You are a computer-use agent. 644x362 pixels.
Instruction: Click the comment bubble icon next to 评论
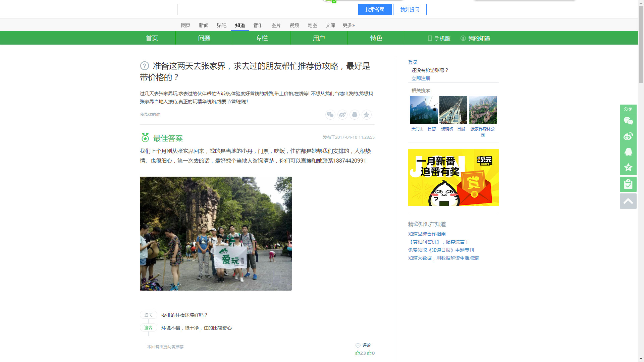(x=358, y=345)
